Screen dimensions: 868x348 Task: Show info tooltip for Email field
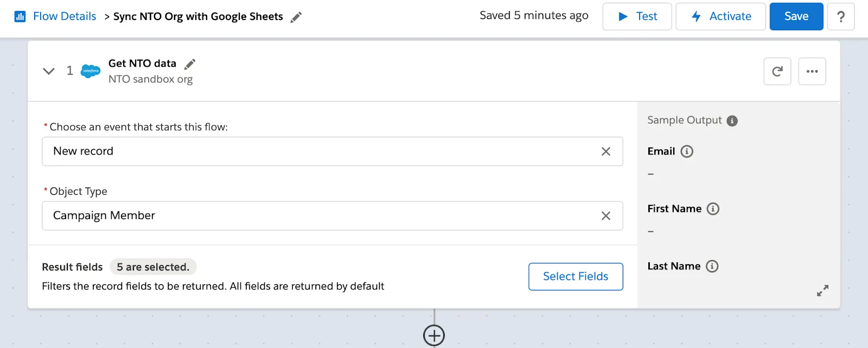(x=686, y=151)
